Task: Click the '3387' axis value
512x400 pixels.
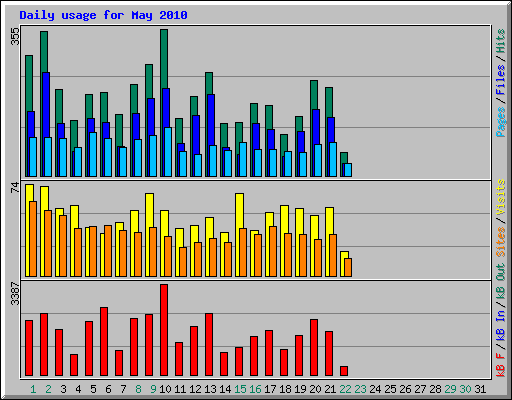Action: (x=15, y=294)
